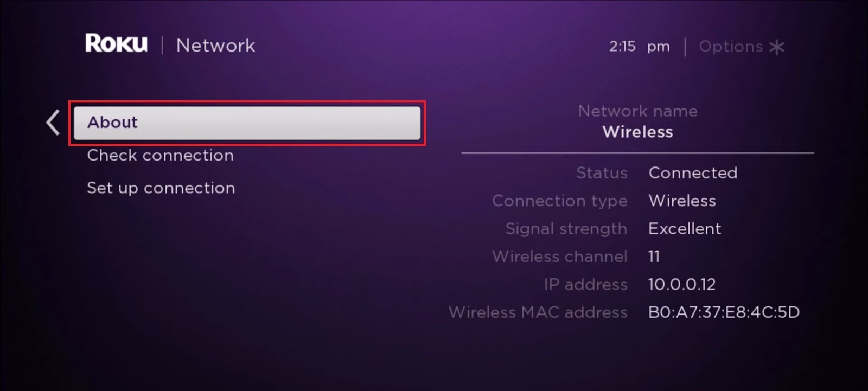Select the network name value Wireless
868x391 pixels.
coord(637,132)
